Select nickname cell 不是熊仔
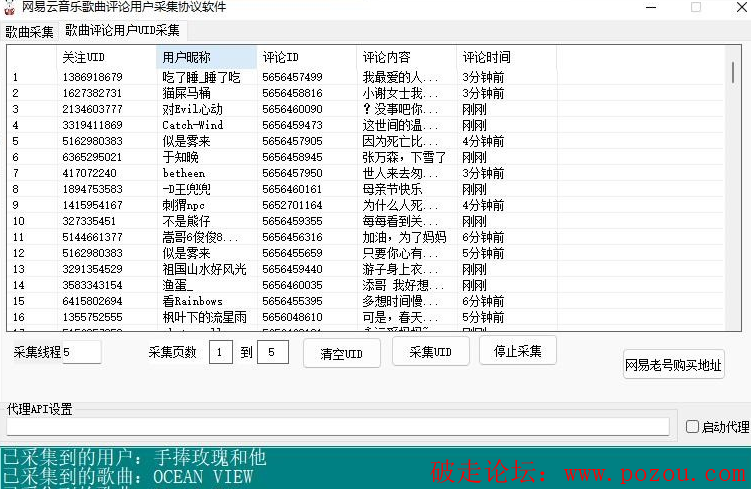This screenshot has width=751, height=489. point(187,221)
